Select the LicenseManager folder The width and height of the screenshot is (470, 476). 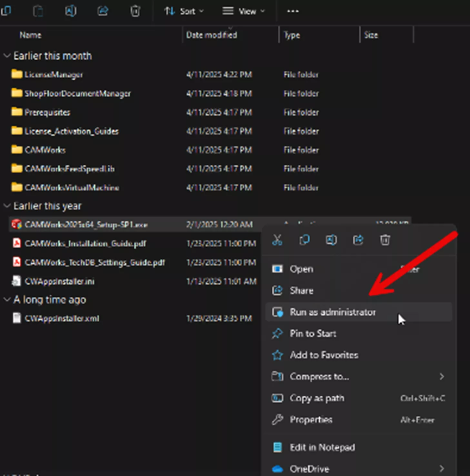coord(54,75)
